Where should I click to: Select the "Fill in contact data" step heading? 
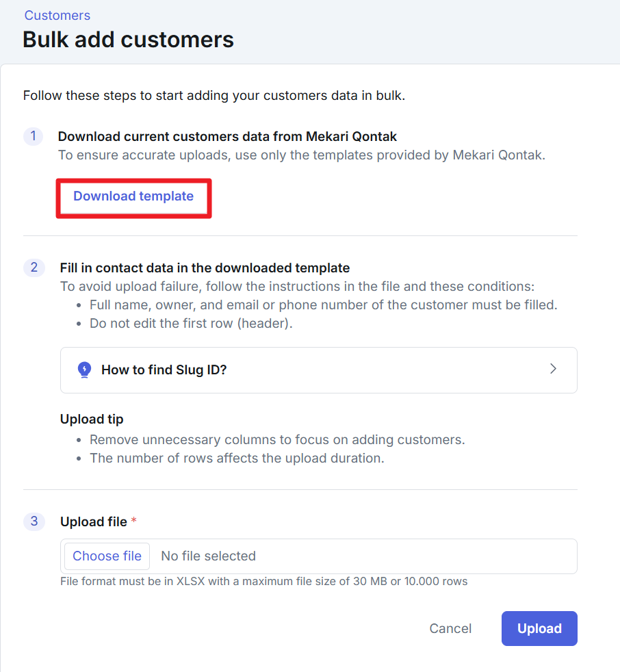tap(205, 268)
